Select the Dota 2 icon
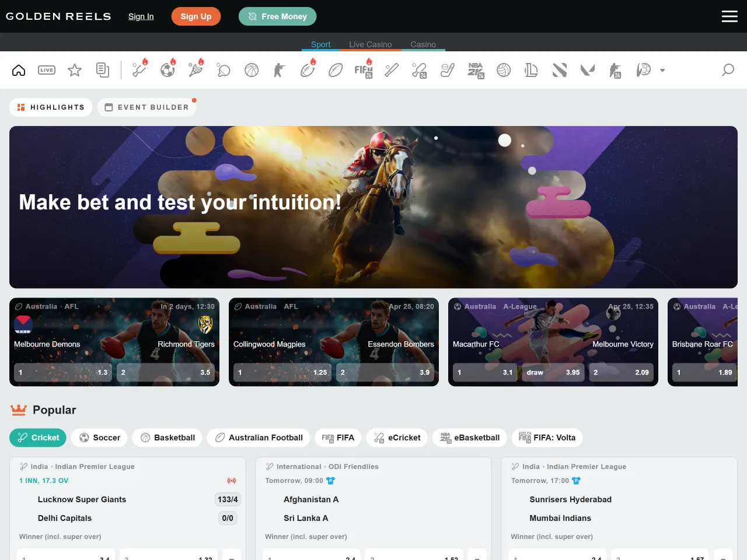 click(x=560, y=71)
